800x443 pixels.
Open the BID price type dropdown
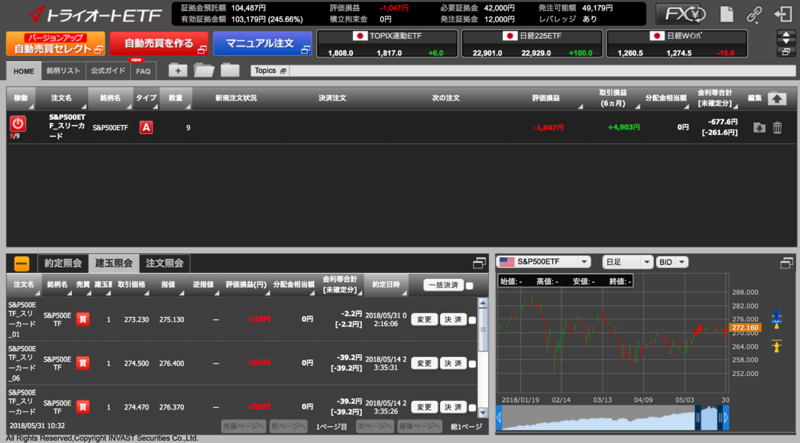[x=672, y=262]
